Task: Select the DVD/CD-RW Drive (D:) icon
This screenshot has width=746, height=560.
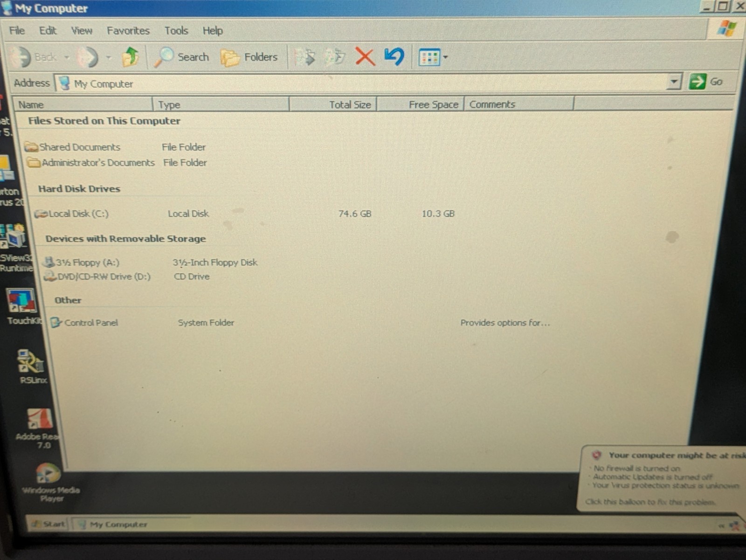Action: tap(50, 276)
